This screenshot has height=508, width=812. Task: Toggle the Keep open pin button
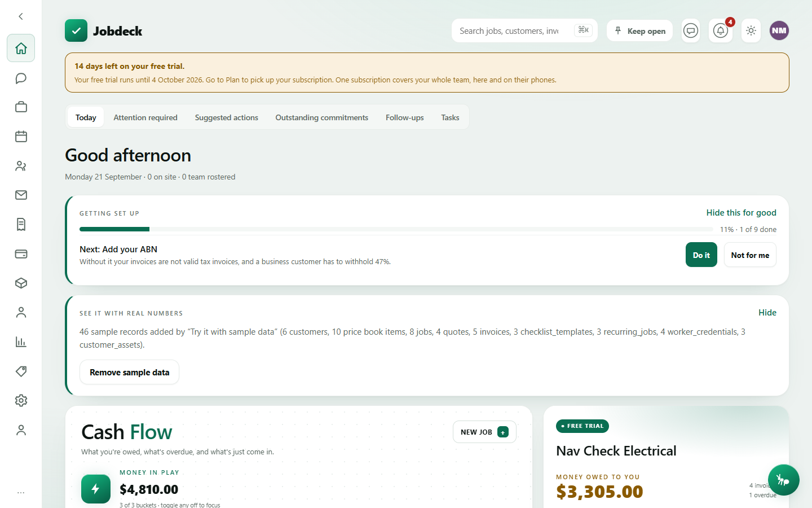click(639, 30)
